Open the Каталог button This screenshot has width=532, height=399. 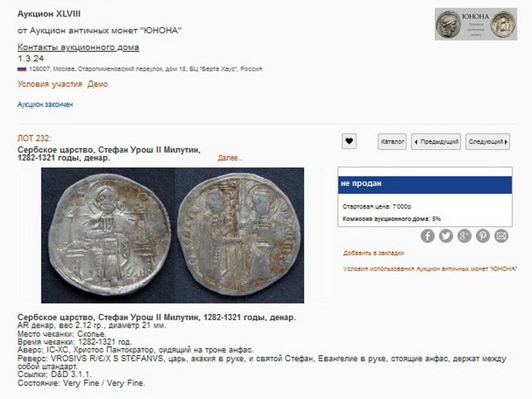coord(392,142)
